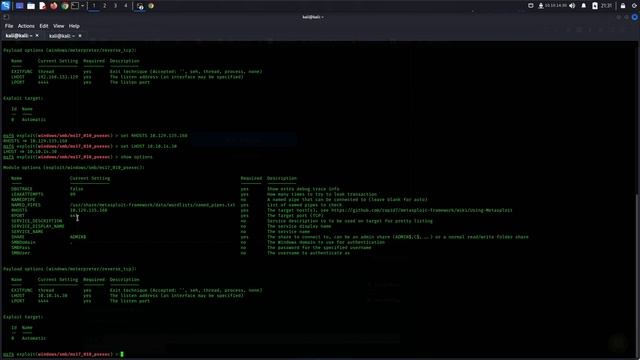The width and height of the screenshot is (640, 360).
Task: Click the ADMIN$ share value
Action: click(x=78, y=237)
